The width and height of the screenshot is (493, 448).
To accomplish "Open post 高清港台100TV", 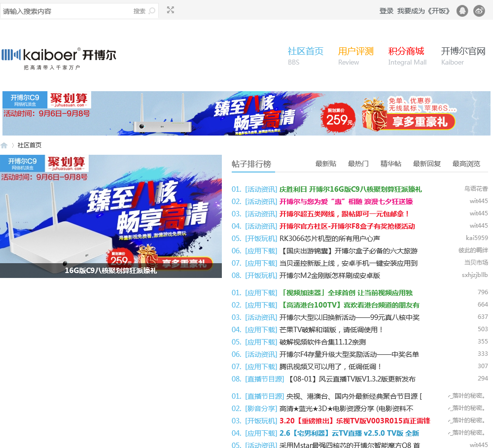I will 350,305.
